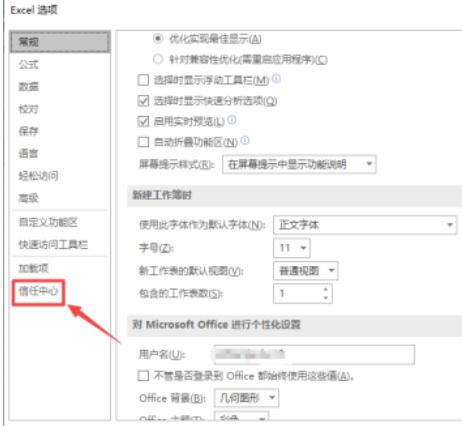
Task: Select 优化实现最佳显示 radio option
Action: (x=158, y=39)
